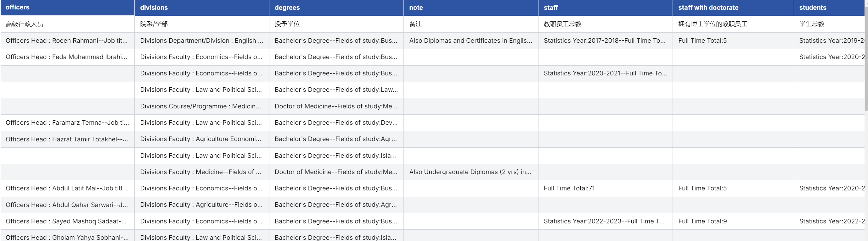
Task: Select the Abdul Latif Mal officers cell
Action: [67, 188]
